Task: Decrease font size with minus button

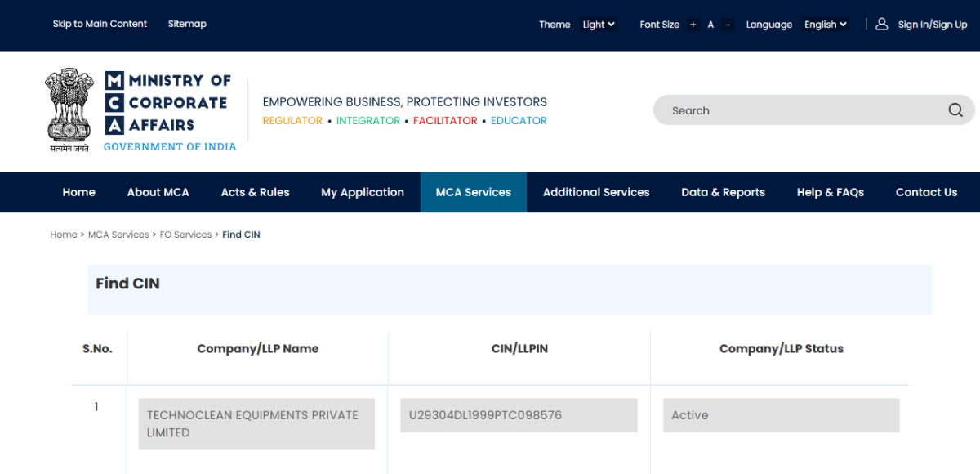Action: point(728,25)
